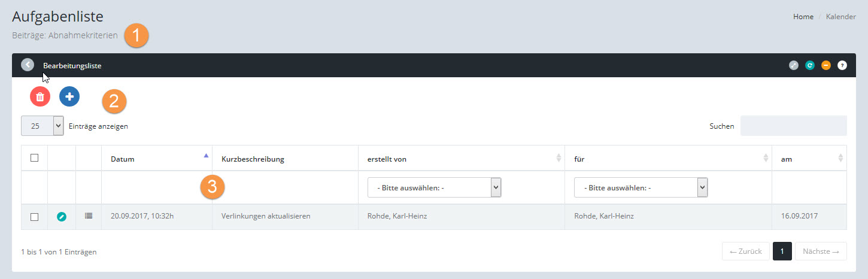Open the entries-per-page dropdown showing 25

click(42, 126)
